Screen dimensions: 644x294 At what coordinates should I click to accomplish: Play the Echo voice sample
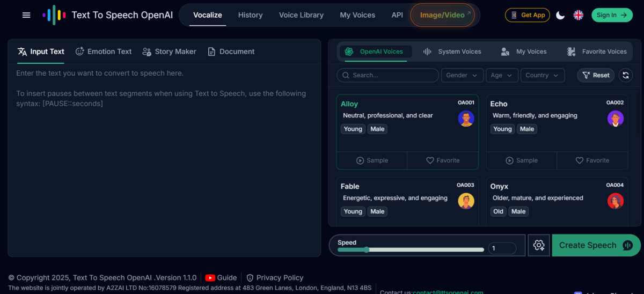pyautogui.click(x=522, y=160)
